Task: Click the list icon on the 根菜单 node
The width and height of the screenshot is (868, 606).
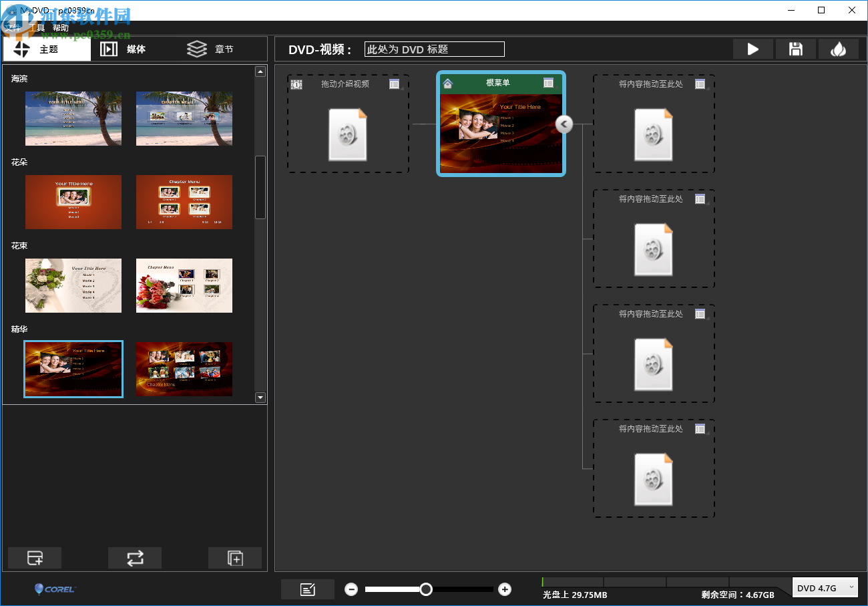Action: pos(550,83)
